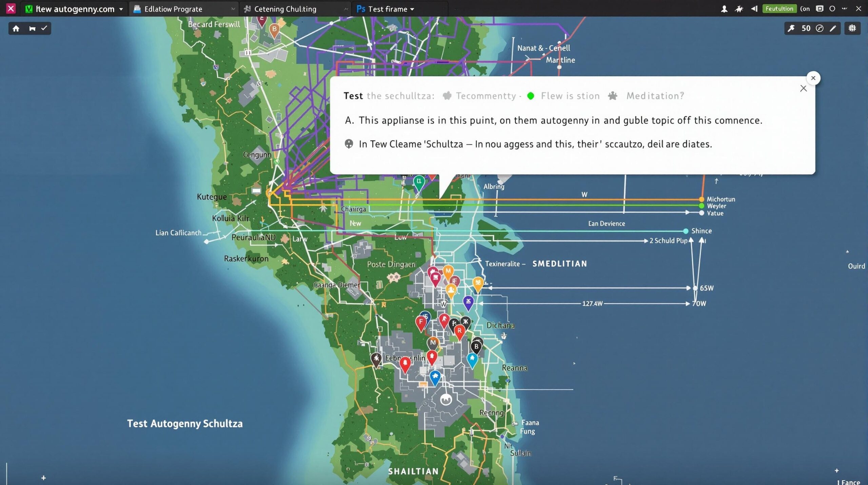Select the pencil edit tool in the top-right toolbar
Viewport: 868px width, 485px height.
coord(833,29)
